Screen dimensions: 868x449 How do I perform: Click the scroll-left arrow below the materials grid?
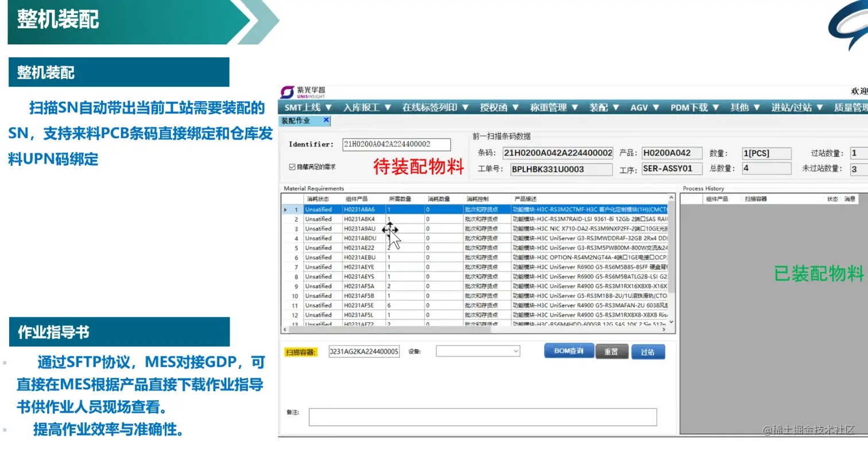click(284, 330)
